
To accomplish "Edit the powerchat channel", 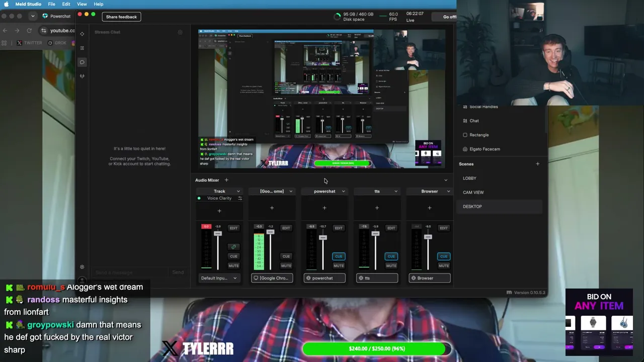I will [x=339, y=228].
